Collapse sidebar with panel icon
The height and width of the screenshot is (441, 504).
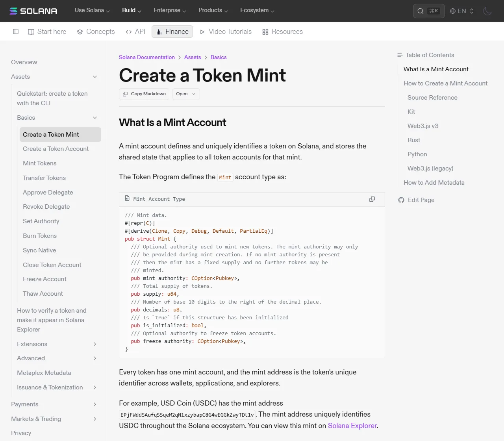click(16, 31)
